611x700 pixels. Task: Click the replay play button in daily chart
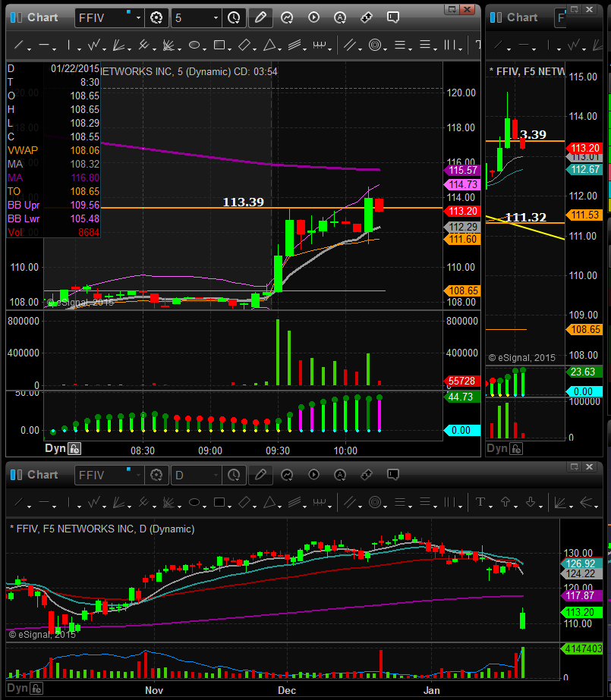click(x=314, y=475)
